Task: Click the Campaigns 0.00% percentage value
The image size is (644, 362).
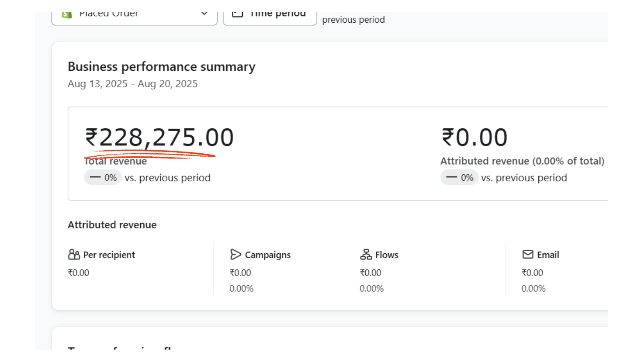Action: [241, 289]
